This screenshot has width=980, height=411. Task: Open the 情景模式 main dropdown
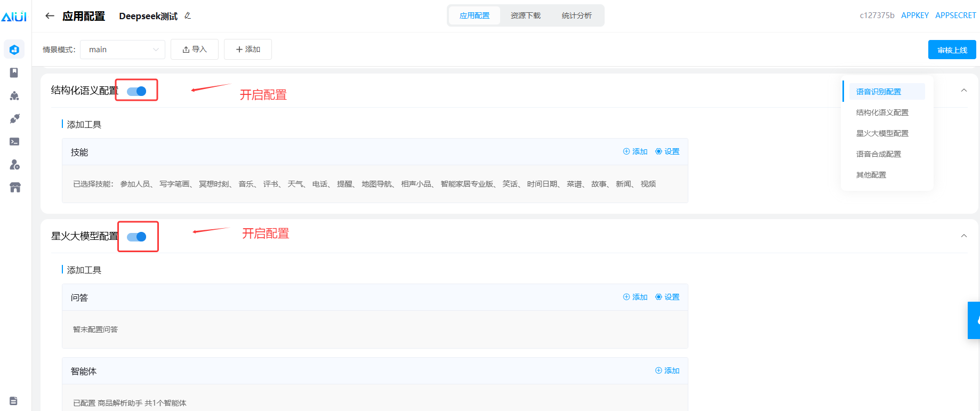123,50
